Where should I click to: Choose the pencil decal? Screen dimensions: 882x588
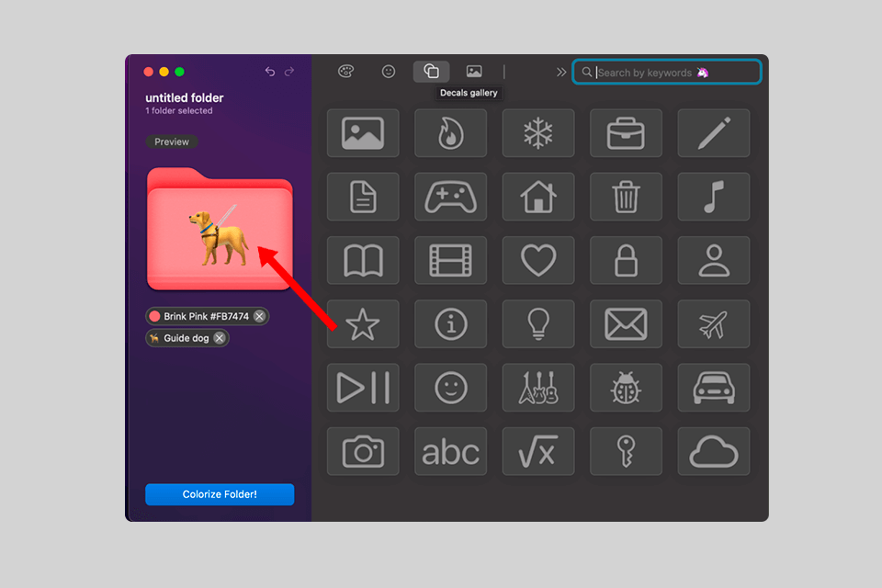pyautogui.click(x=714, y=133)
